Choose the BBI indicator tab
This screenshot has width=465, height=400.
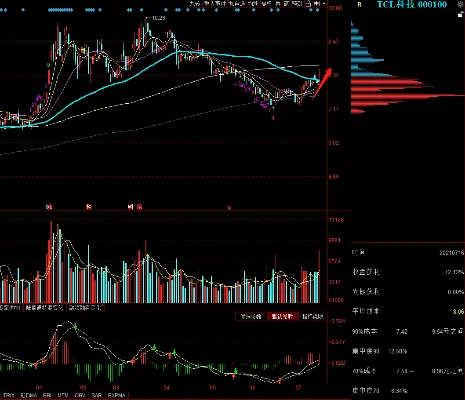[x=47, y=395]
